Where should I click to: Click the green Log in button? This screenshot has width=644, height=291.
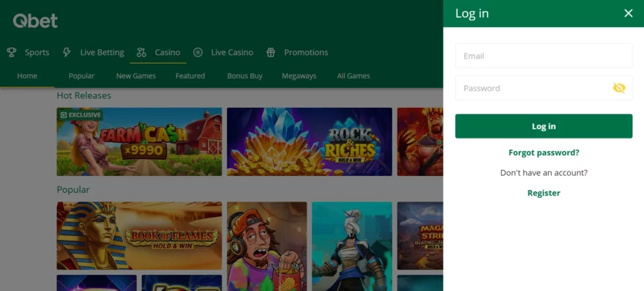544,126
